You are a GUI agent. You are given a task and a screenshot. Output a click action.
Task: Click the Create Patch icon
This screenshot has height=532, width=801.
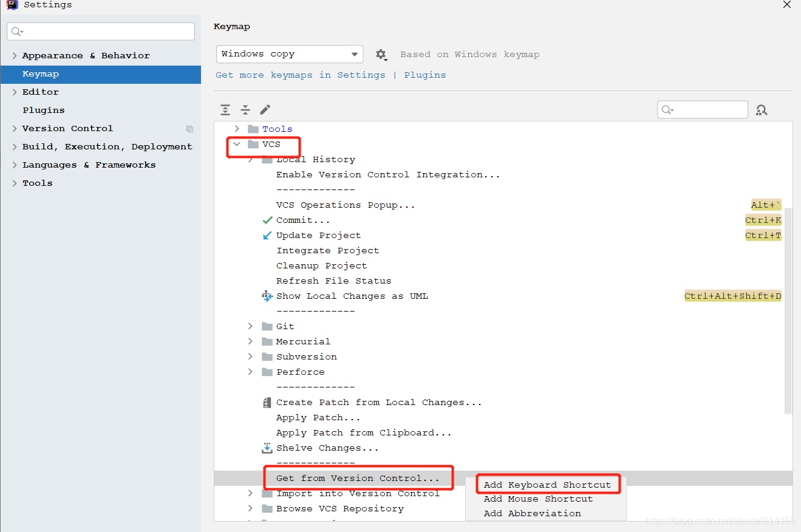pos(267,402)
